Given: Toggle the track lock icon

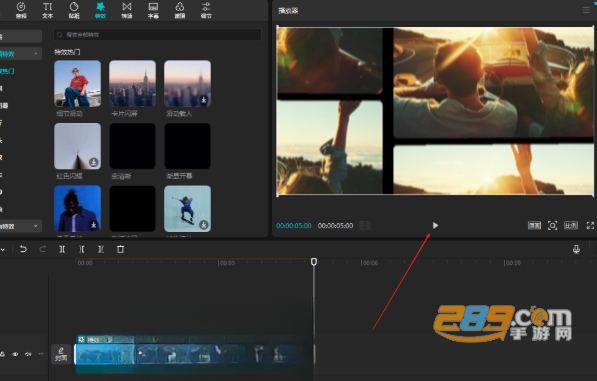Looking at the screenshot, I should pyautogui.click(x=2, y=354).
